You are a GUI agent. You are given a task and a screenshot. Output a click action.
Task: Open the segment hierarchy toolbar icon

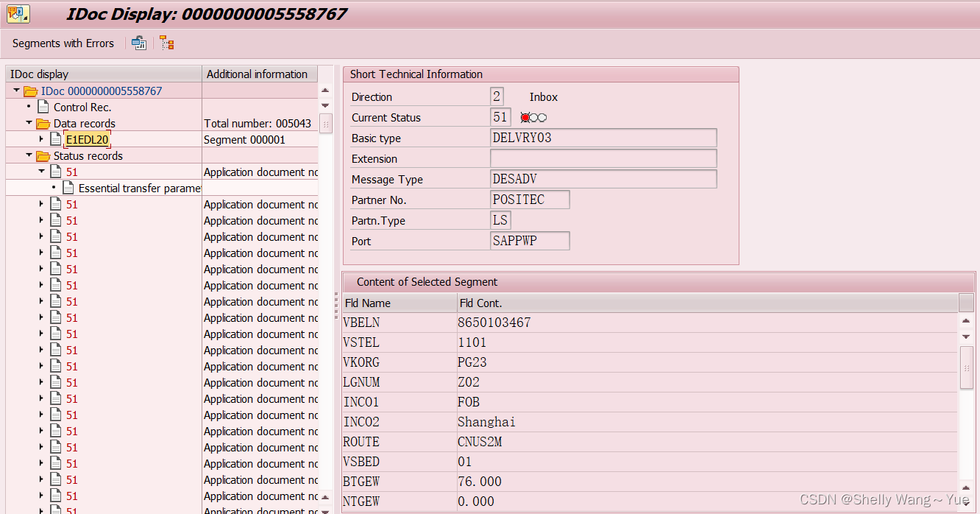[166, 43]
